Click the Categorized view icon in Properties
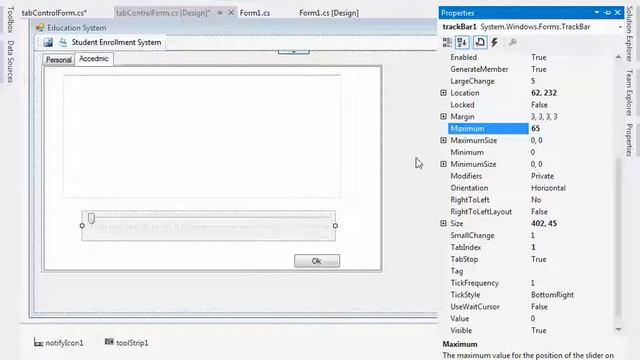The height and width of the screenshot is (360, 640). point(447,42)
